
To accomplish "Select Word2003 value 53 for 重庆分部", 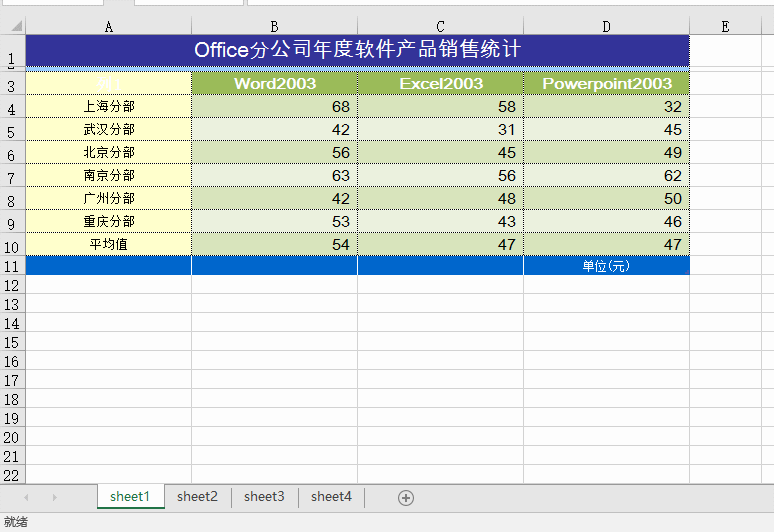I will tap(274, 221).
